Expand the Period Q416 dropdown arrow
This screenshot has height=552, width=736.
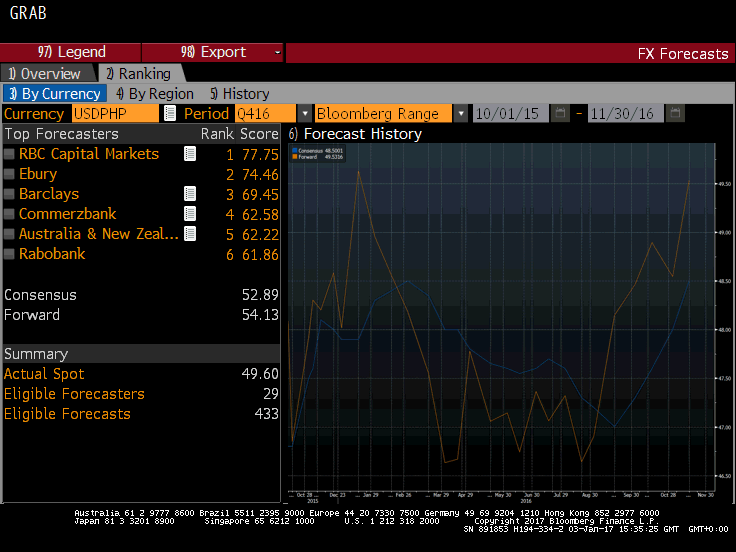coord(305,113)
